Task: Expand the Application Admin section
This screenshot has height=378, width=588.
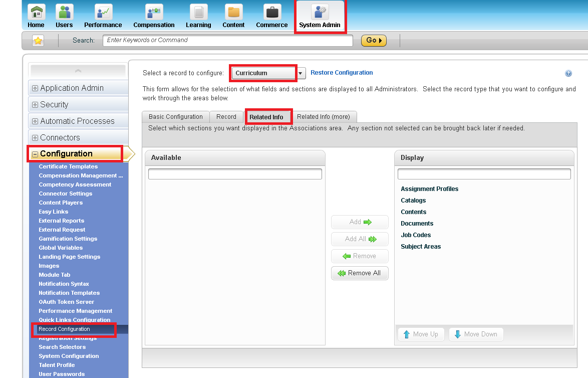Action: [x=35, y=88]
